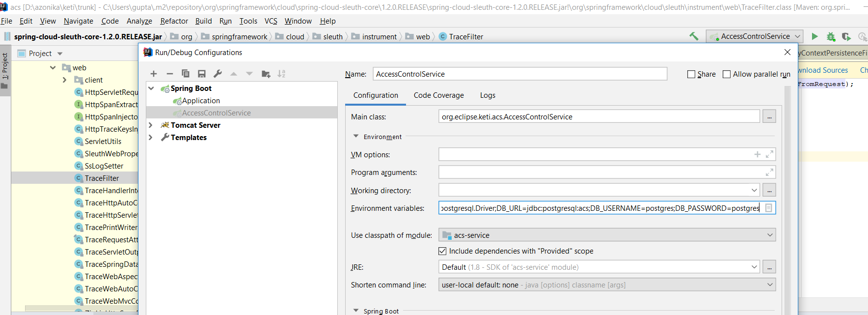Enable the Share checkbox
868x315 pixels.
coord(691,74)
